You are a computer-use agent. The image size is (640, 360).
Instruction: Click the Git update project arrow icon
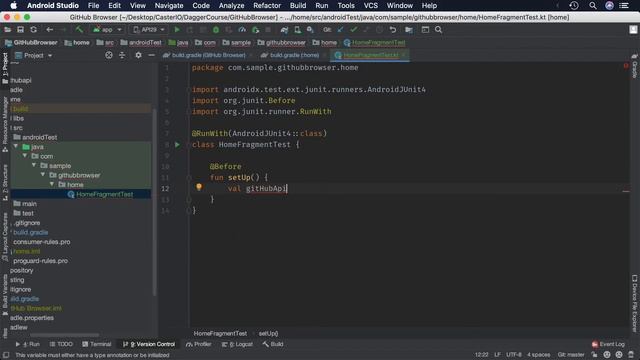(x=340, y=30)
